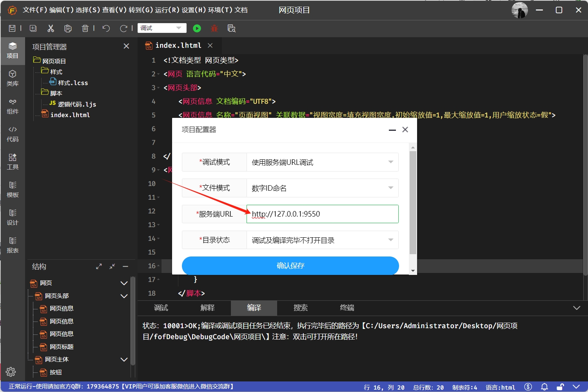Screen dimensions: 588x392
Task: Open the 编辑(T) menu
Action: [62, 10]
